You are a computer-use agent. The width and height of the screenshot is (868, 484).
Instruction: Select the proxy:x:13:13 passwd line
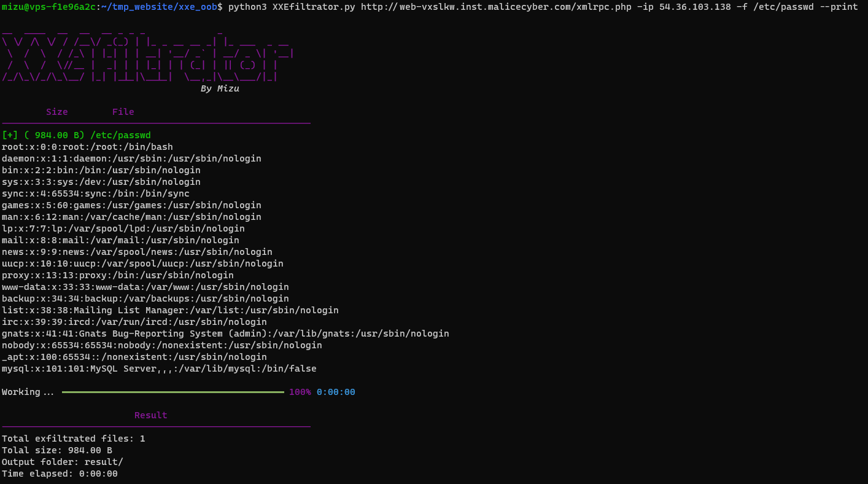point(118,275)
